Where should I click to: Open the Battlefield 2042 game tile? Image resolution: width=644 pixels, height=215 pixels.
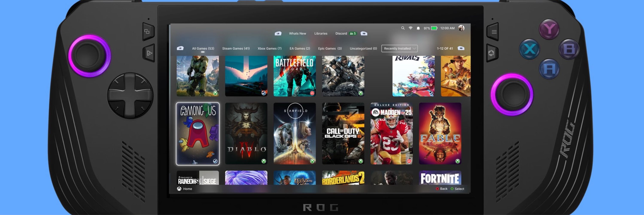pos(295,76)
